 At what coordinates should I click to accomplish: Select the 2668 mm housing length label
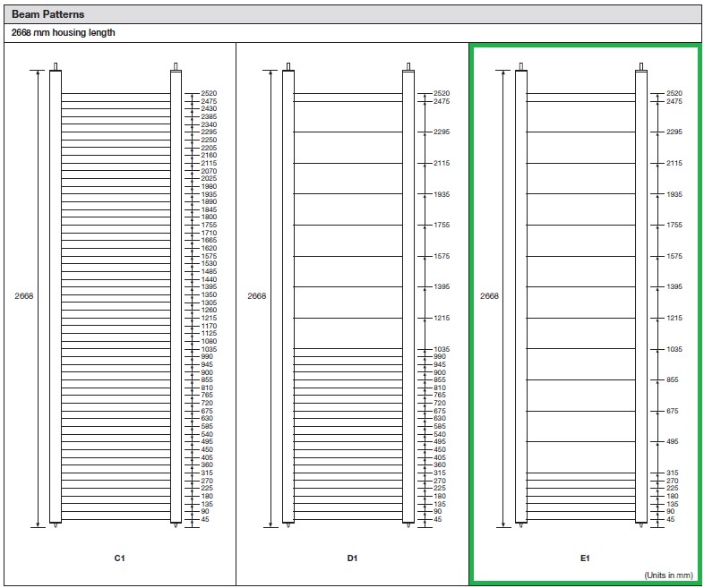(x=64, y=33)
